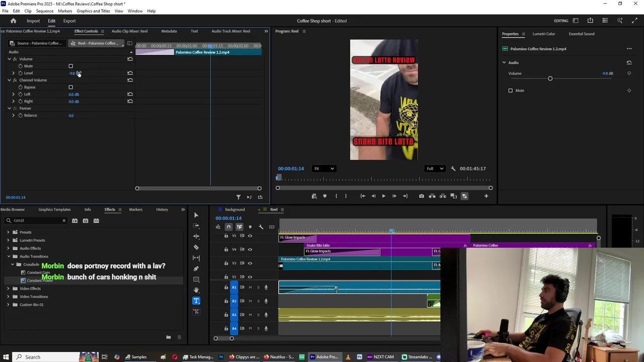Open the button editor plus icon

486,196
